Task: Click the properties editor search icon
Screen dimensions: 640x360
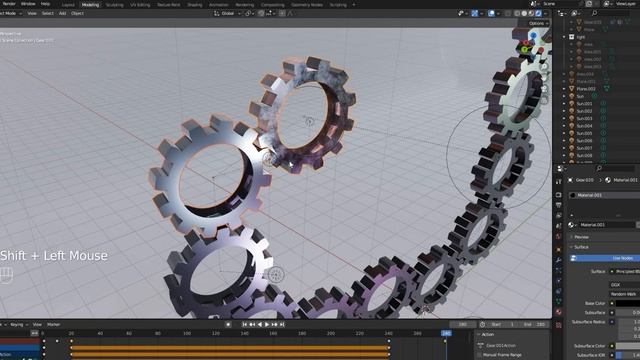Action: [599, 168]
